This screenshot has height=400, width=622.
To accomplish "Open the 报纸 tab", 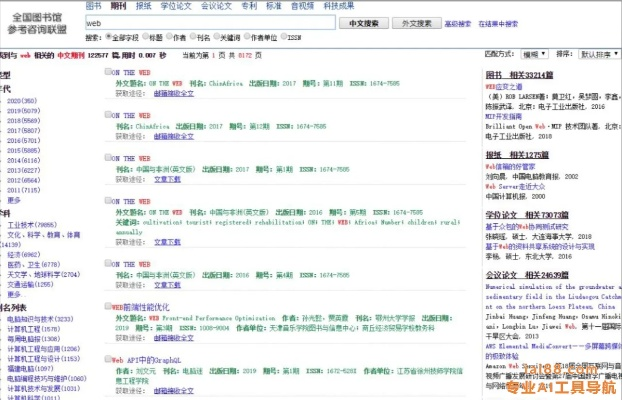I will tap(143, 6).
